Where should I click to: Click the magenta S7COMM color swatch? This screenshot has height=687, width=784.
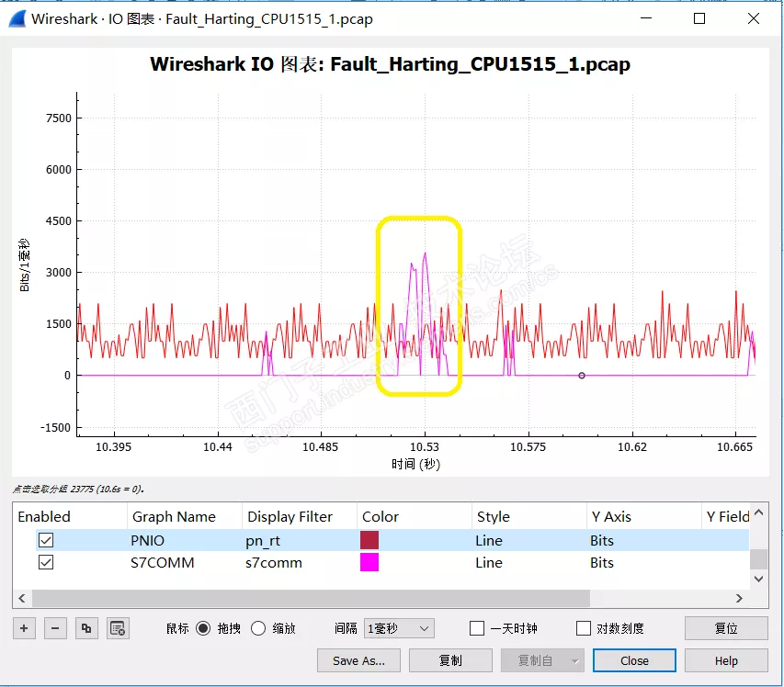[369, 563]
